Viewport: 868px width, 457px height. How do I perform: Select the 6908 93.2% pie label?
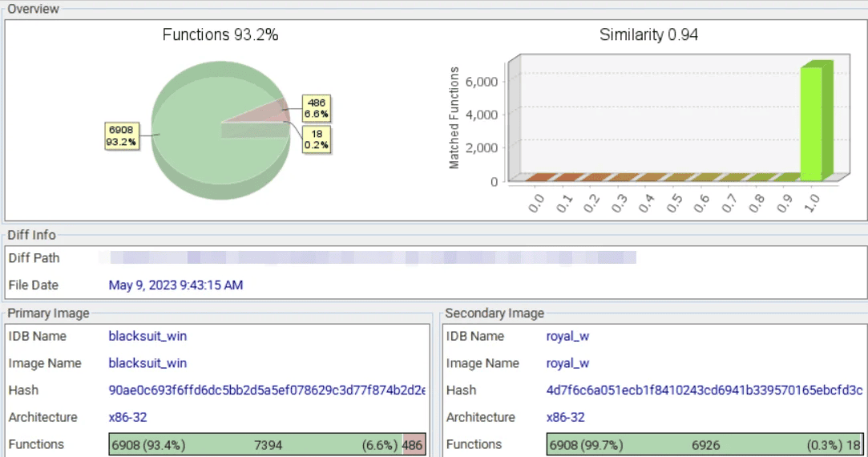(121, 135)
